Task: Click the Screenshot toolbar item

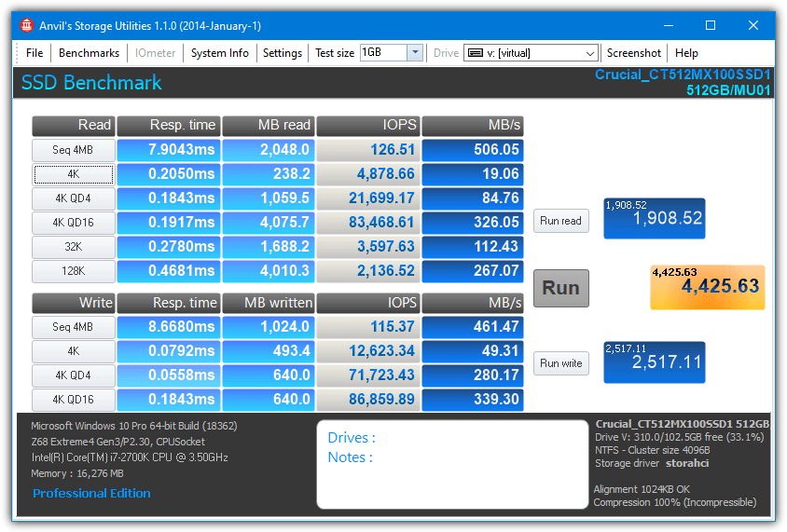Action: [633, 53]
